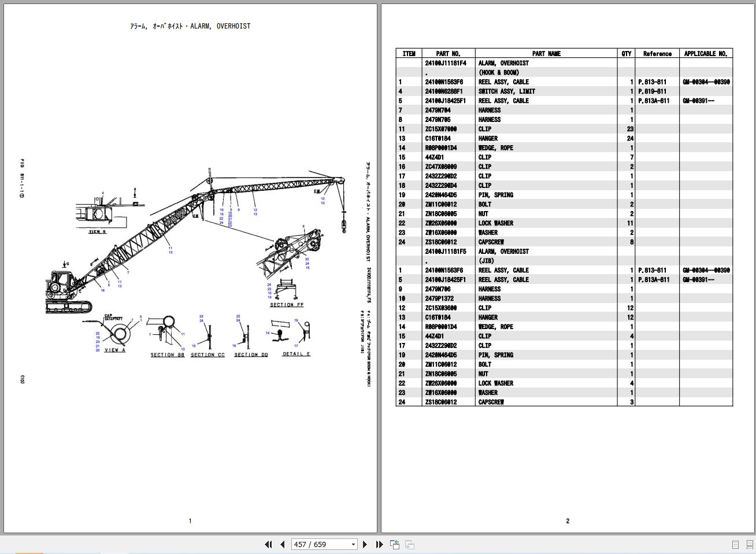Select part number ZC47X08009

coord(440,167)
